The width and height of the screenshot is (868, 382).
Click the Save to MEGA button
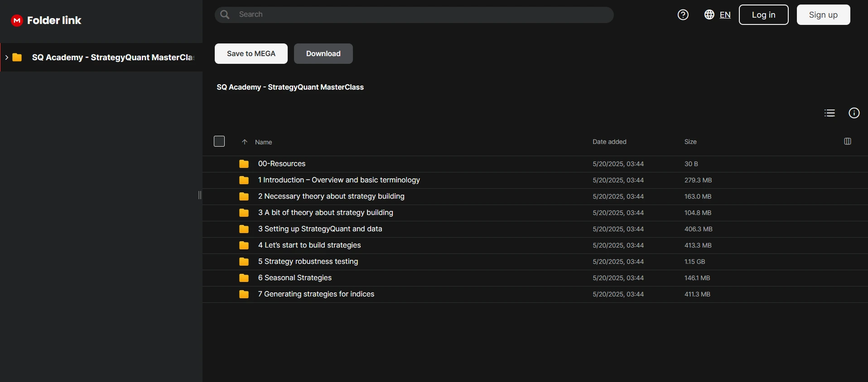point(251,53)
